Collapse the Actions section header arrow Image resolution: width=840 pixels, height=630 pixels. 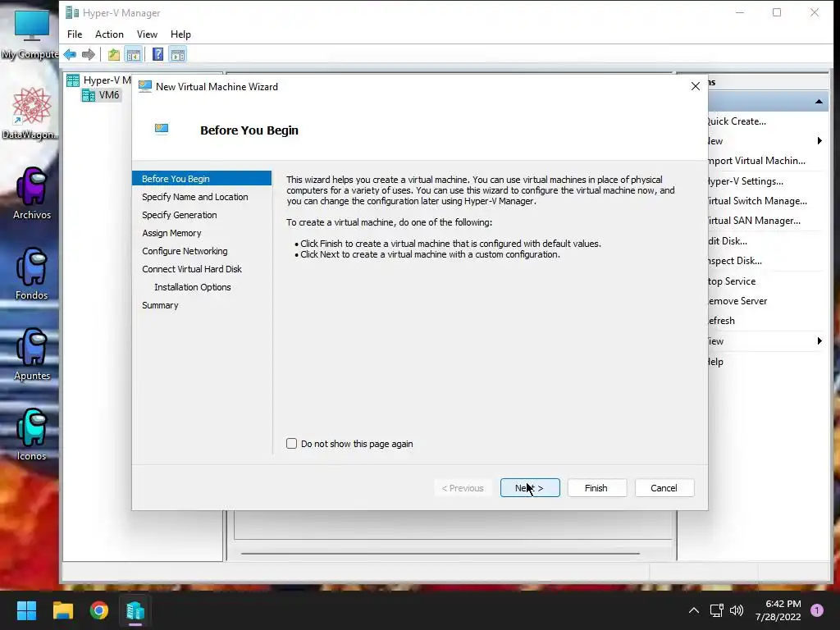coord(819,101)
